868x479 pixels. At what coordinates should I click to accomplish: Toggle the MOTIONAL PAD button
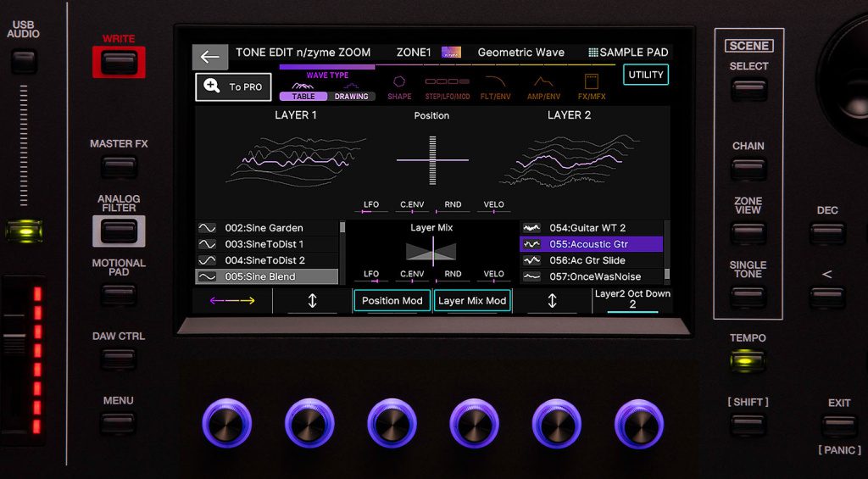pyautogui.click(x=119, y=295)
